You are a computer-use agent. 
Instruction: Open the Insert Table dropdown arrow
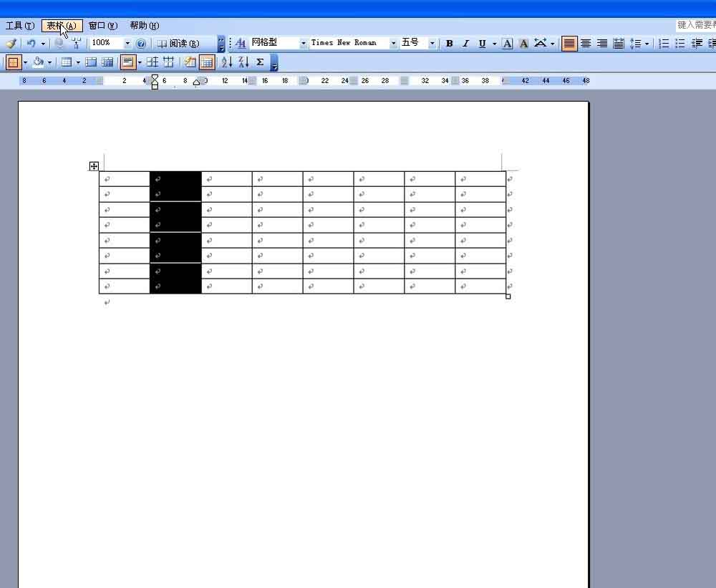[x=78, y=62]
